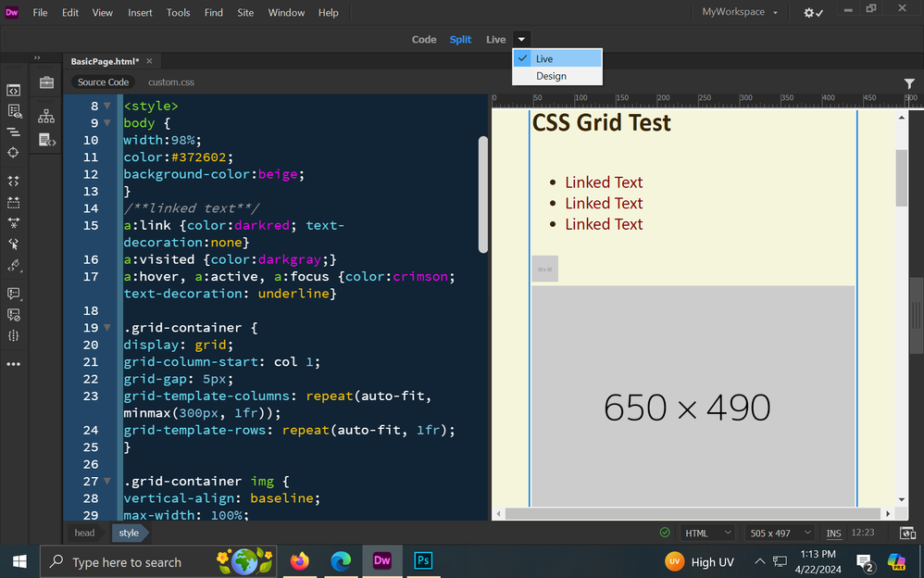This screenshot has height=578, width=924.
Task: Show Source Code related file
Action: pyautogui.click(x=103, y=82)
